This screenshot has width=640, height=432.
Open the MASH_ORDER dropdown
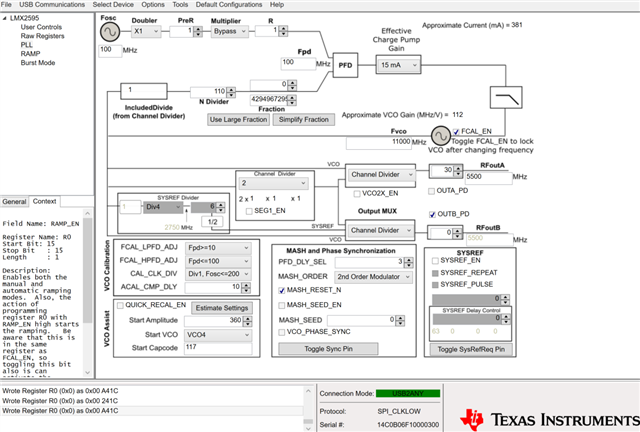tap(373, 277)
